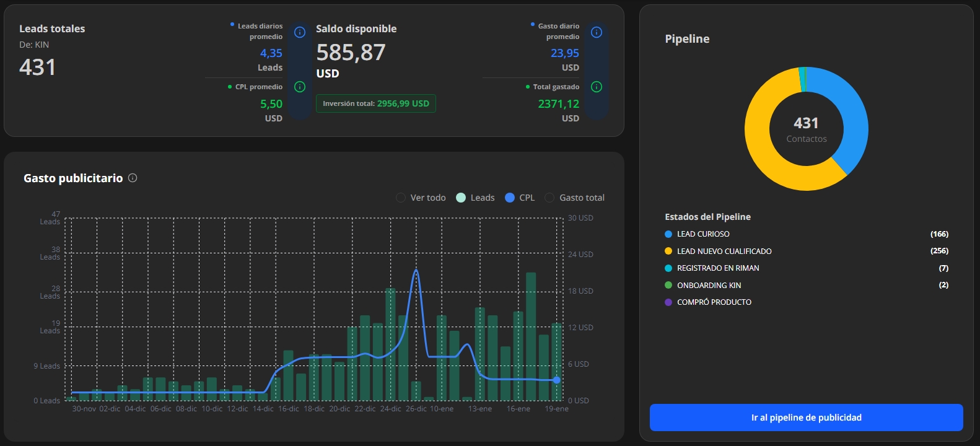Select LEAD NUEVO CUALIFICADO legend entry
The height and width of the screenshot is (446, 980).
point(724,251)
